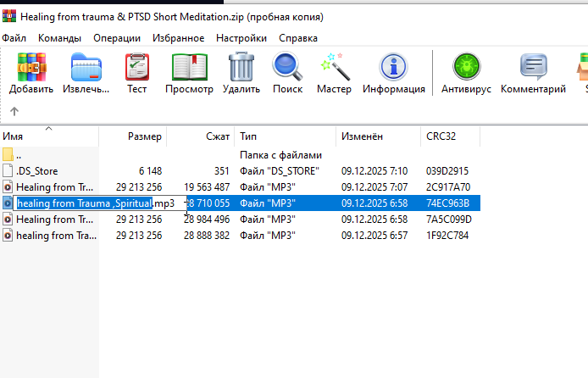Open the Комментарий speech bubble icon

tap(533, 67)
